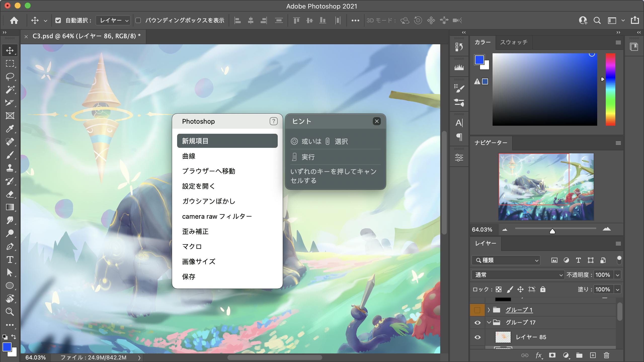Select the Lasso tool
Image resolution: width=644 pixels, height=362 pixels.
tap(10, 76)
